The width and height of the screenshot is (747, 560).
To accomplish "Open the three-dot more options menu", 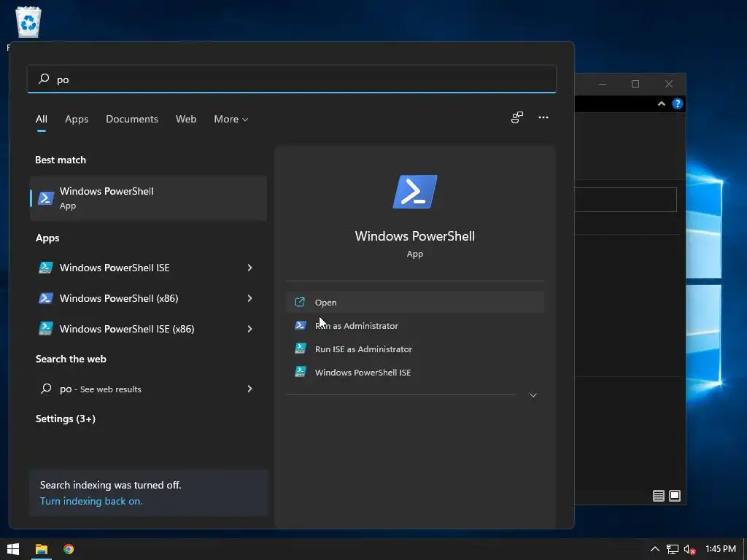I will [x=543, y=117].
